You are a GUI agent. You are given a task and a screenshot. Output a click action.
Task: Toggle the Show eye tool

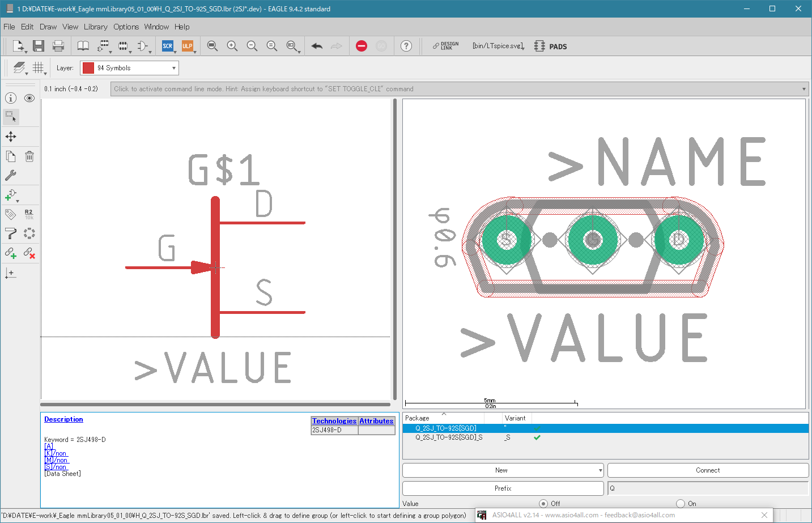tap(29, 98)
